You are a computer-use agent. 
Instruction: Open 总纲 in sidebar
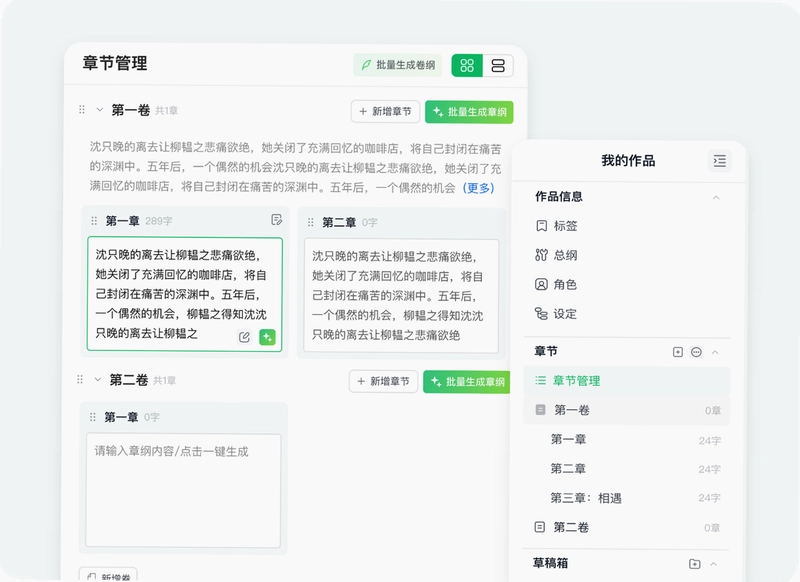click(x=565, y=255)
